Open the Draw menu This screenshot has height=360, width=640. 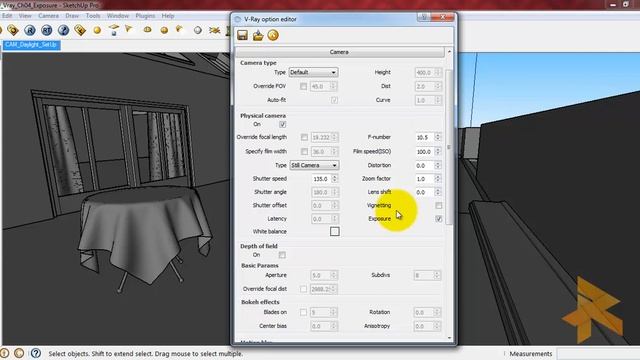click(x=72, y=16)
